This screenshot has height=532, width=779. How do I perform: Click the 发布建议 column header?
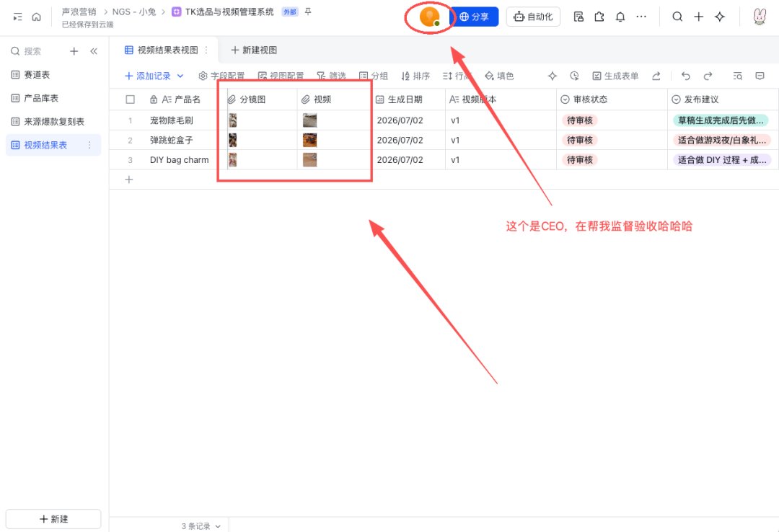point(723,99)
